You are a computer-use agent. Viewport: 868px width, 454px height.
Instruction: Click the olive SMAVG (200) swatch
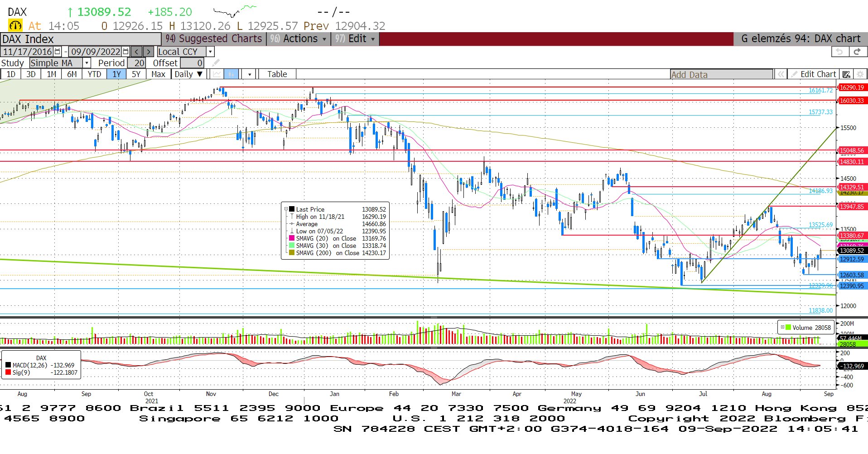(292, 253)
